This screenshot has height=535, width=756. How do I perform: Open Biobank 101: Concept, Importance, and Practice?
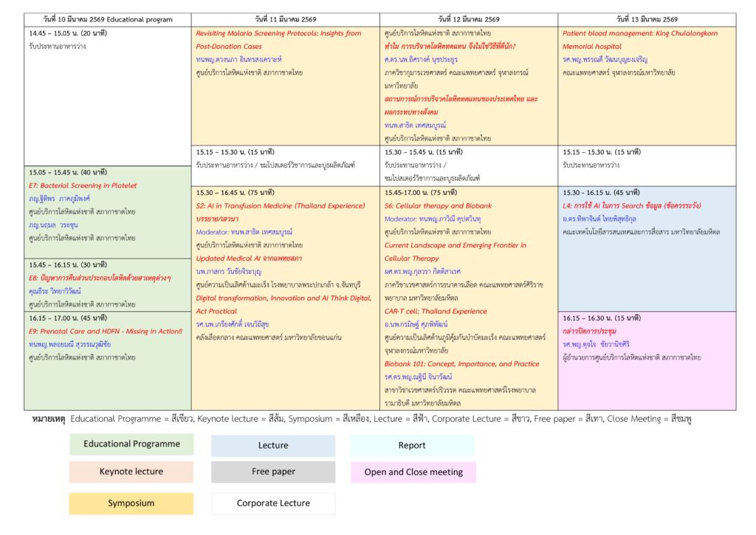tap(461, 364)
